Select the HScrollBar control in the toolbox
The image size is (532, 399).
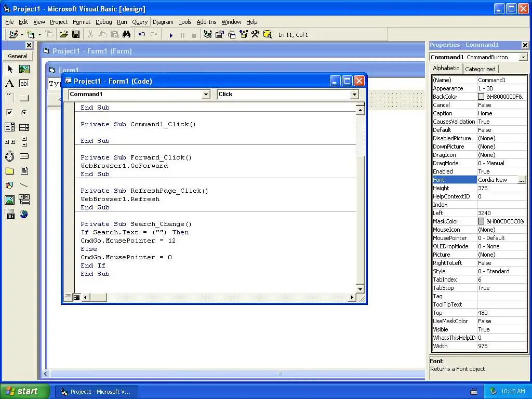tap(10, 142)
